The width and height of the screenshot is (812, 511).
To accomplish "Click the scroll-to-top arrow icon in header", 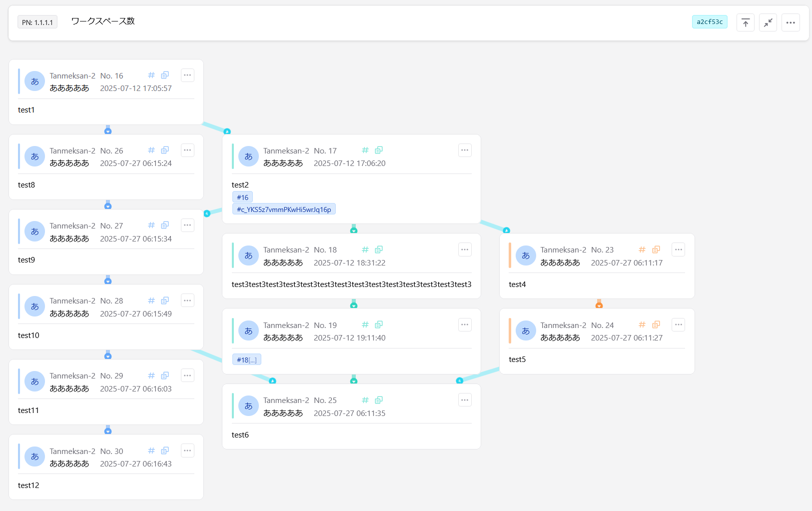I will (x=745, y=22).
